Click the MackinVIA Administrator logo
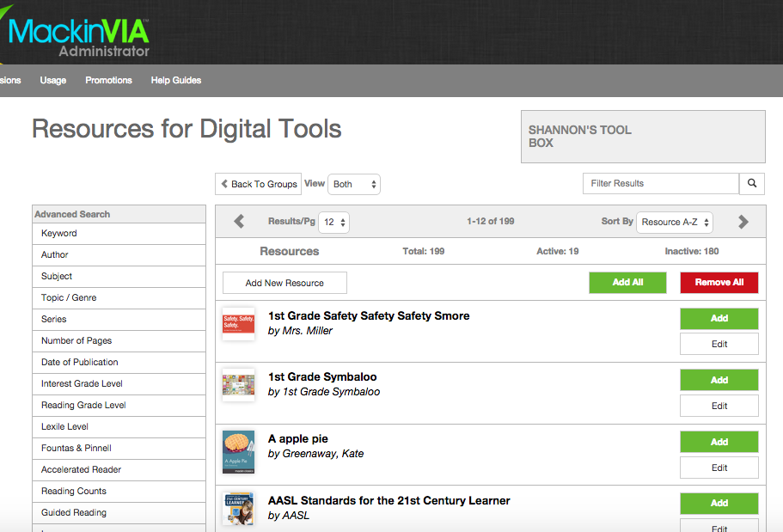This screenshot has height=532, width=783. [x=76, y=34]
